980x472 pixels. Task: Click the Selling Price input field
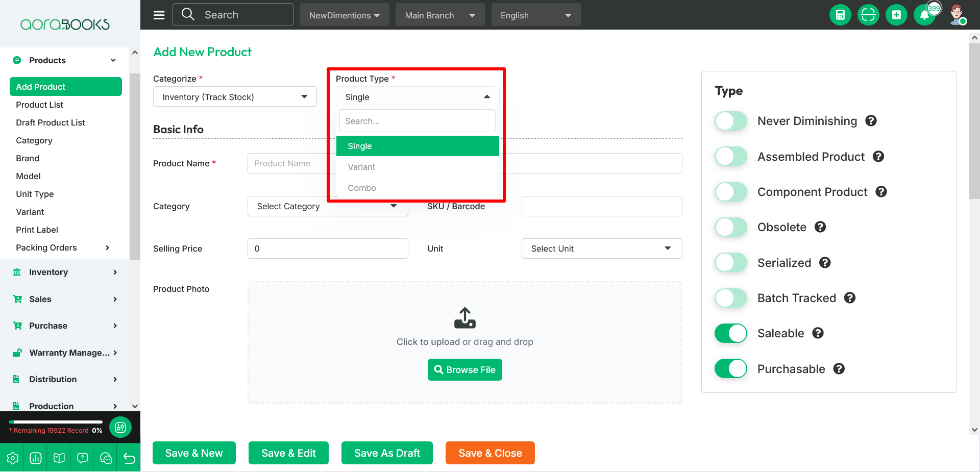tap(328, 249)
